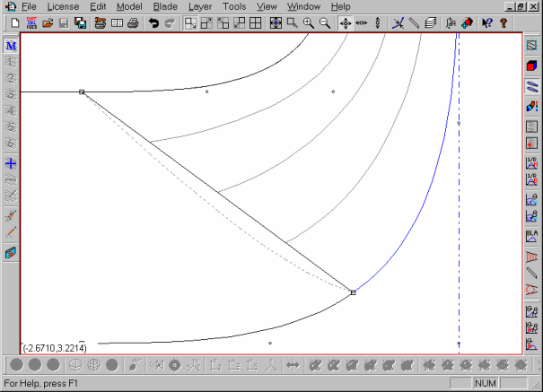The image size is (543, 392).
Task: Click the lower 1/R curvature graph icon
Action: 532,179
